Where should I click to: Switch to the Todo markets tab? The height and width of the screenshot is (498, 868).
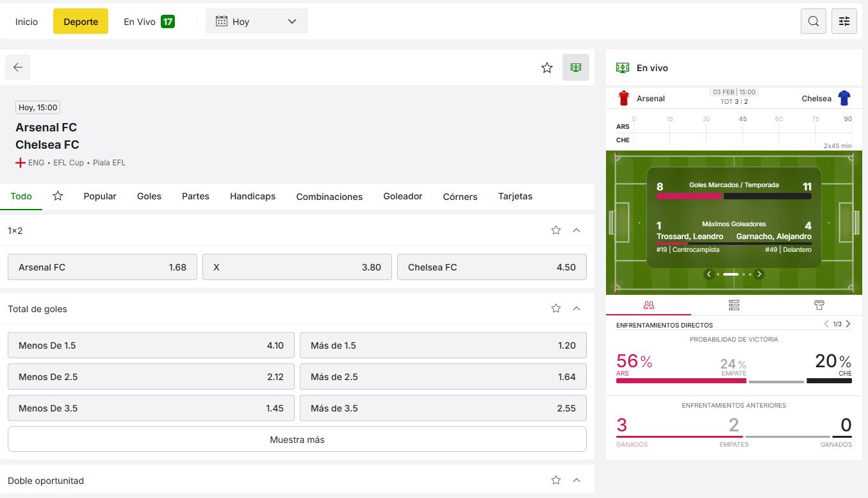pos(21,196)
